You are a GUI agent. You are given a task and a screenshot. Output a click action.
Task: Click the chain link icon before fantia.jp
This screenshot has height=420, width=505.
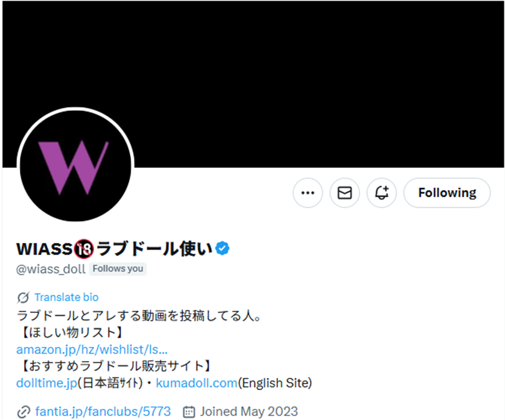coord(23,411)
